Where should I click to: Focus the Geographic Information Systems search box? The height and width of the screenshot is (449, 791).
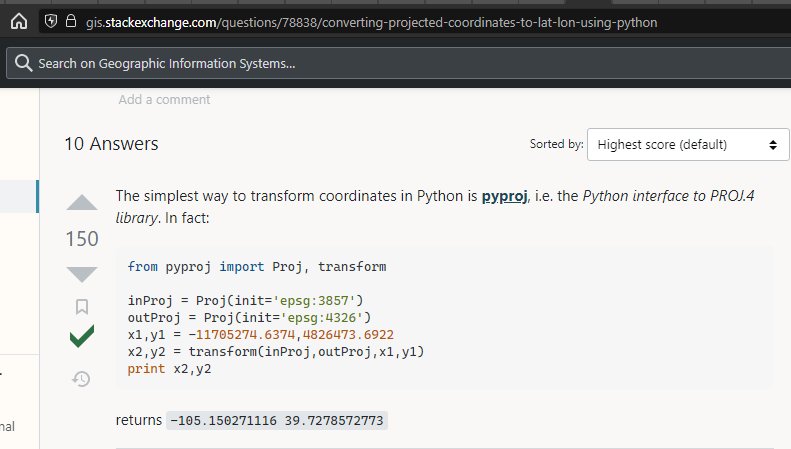click(399, 63)
